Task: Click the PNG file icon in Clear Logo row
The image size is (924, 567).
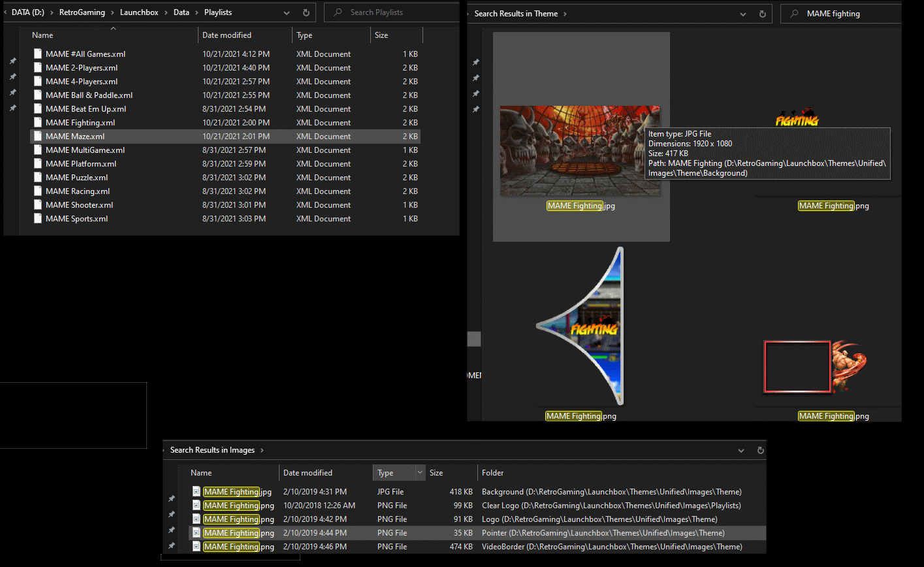Action: (196, 506)
